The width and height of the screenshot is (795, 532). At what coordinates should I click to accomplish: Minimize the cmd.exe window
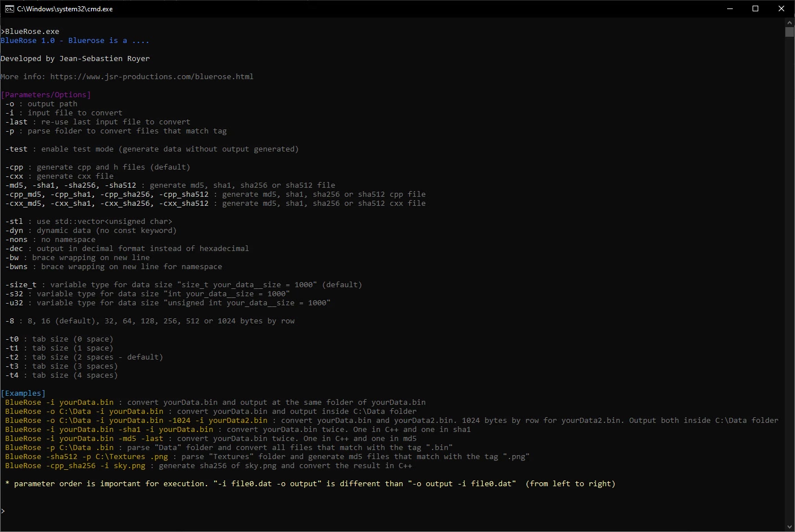pyautogui.click(x=729, y=8)
